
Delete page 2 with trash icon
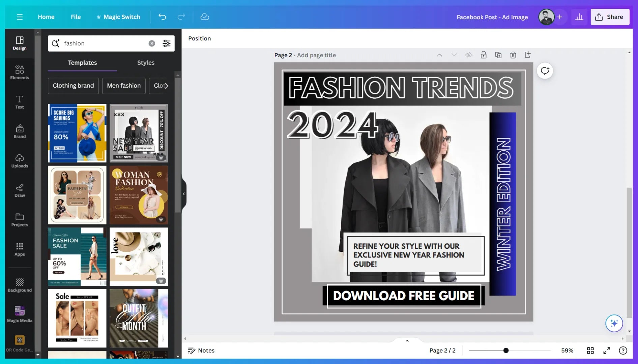pos(513,55)
